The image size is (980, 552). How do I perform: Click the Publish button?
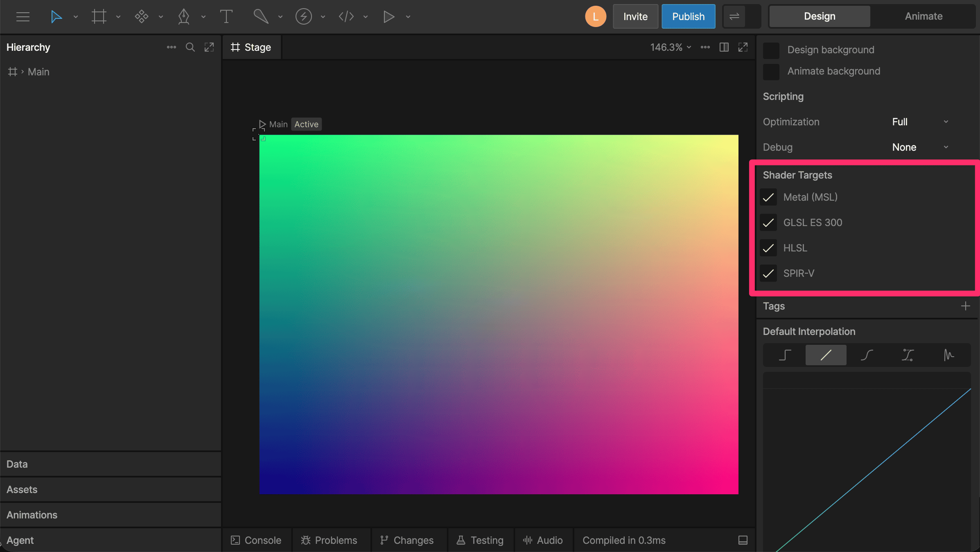[689, 16]
